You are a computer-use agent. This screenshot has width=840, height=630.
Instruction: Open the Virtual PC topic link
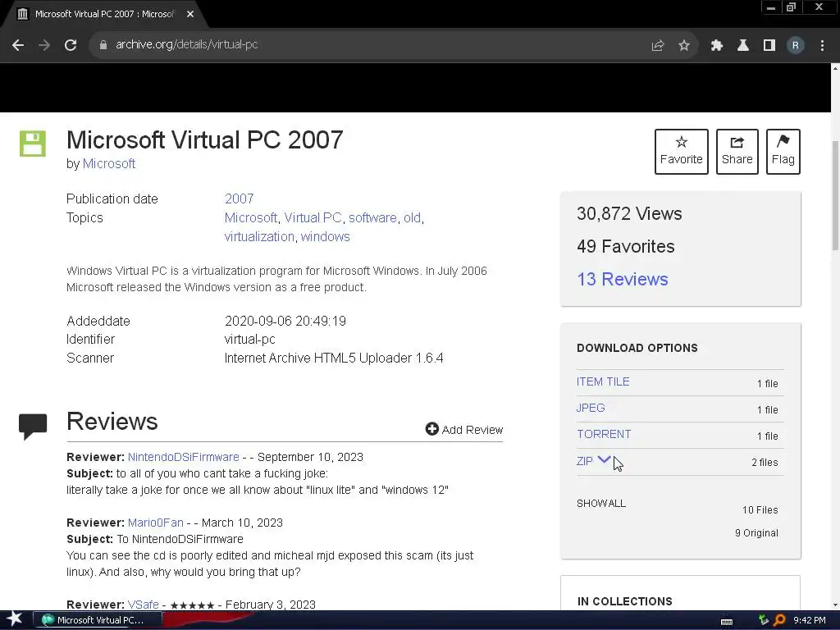click(313, 218)
